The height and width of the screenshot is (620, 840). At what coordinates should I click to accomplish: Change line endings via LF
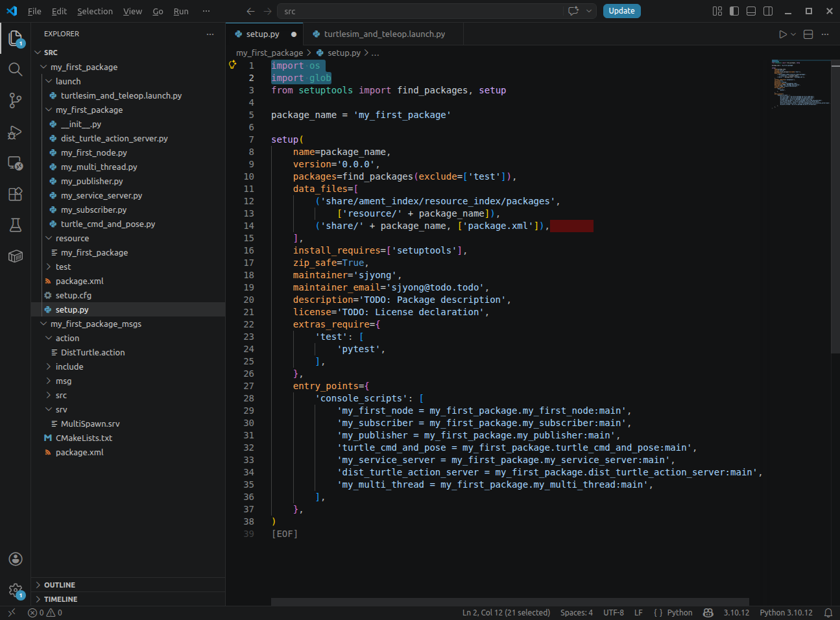tap(638, 612)
